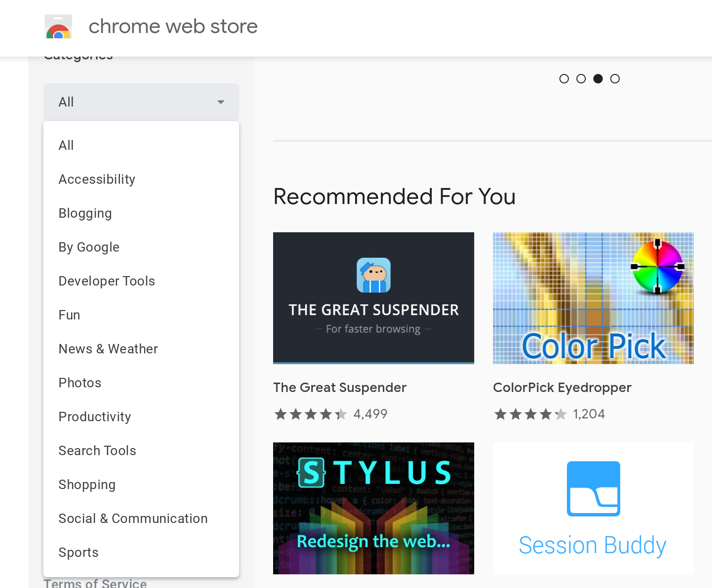This screenshot has height=588, width=712.
Task: Click the Great Suspender mascot icon
Action: pyautogui.click(x=373, y=275)
